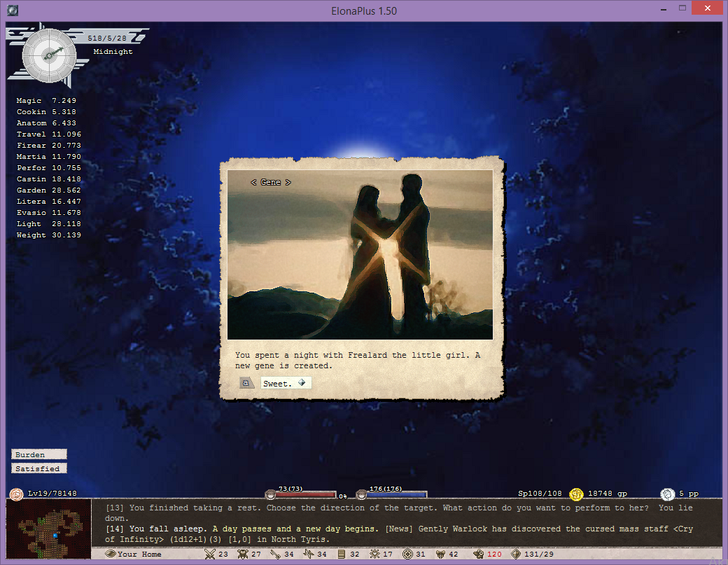Click the will stat icon showing 17
This screenshot has height=565, width=728.
[374, 554]
